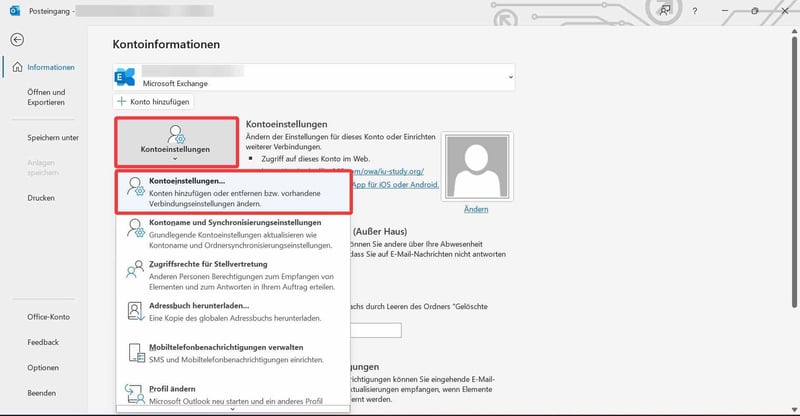Select Speichern unter in sidebar
Image resolution: width=800 pixels, height=416 pixels.
coord(53,137)
